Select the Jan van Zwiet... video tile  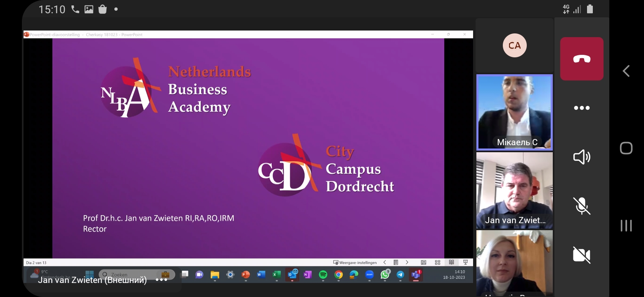[x=514, y=190]
